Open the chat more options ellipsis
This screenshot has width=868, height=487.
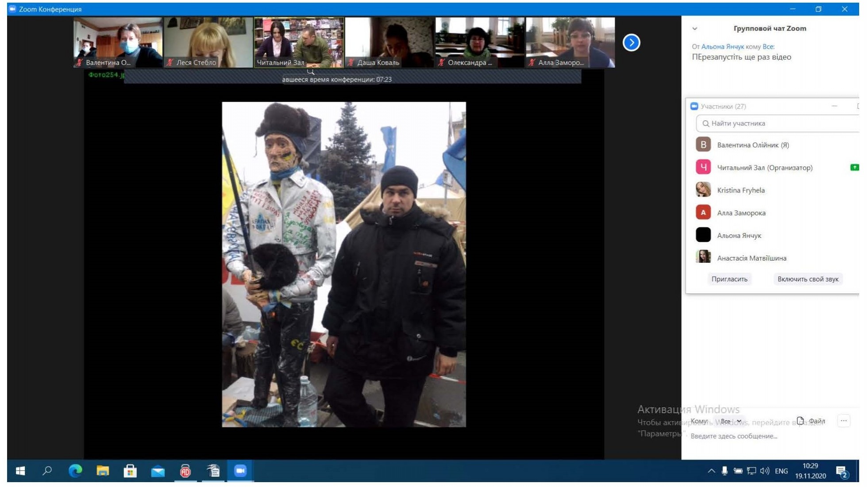tap(843, 421)
